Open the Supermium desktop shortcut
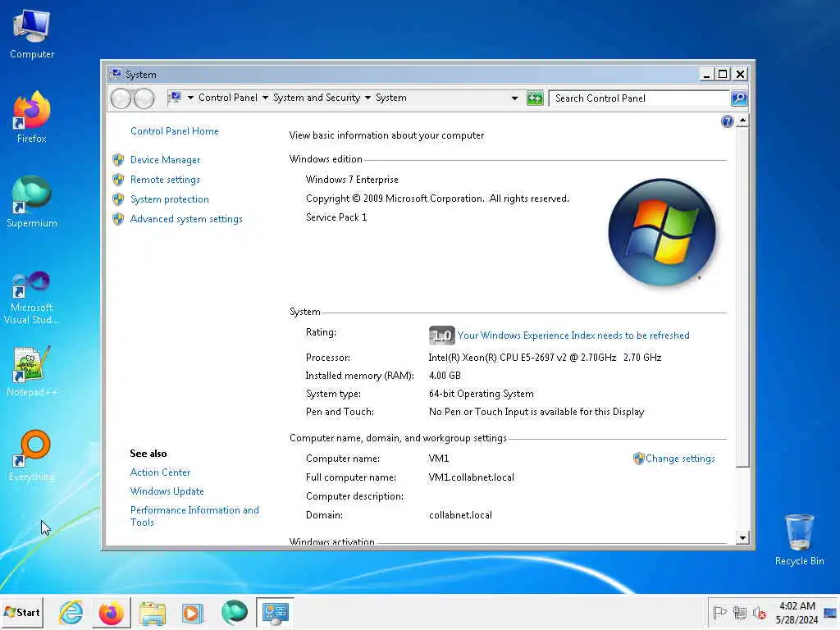The height and width of the screenshot is (630, 840). [32, 202]
